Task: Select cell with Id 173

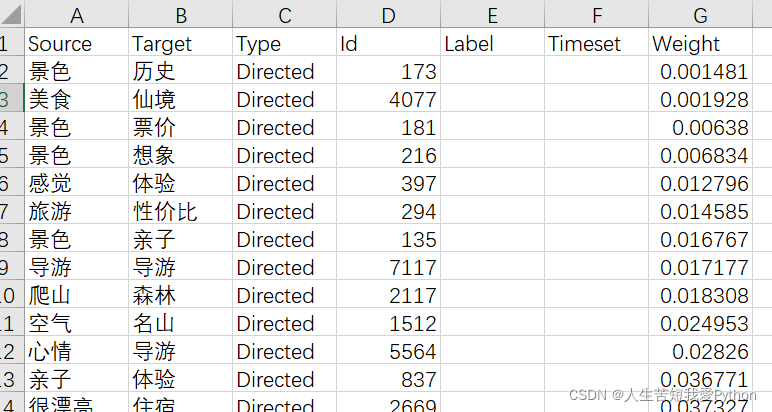Action: tap(388, 69)
